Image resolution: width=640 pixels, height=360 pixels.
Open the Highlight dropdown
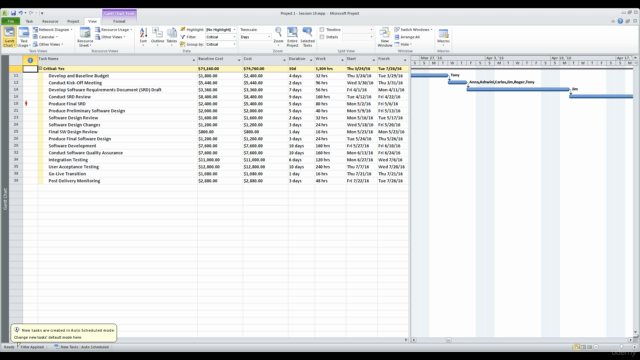pyautogui.click(x=234, y=30)
